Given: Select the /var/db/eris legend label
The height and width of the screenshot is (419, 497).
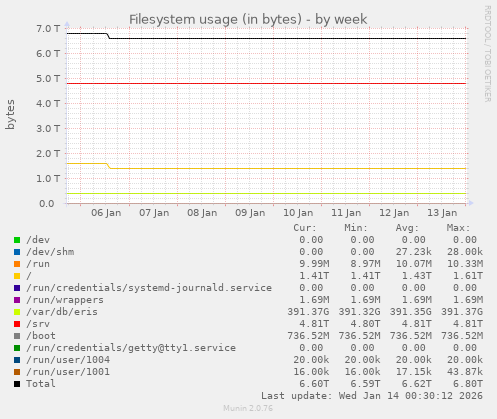Looking at the screenshot, I should click(x=62, y=312).
